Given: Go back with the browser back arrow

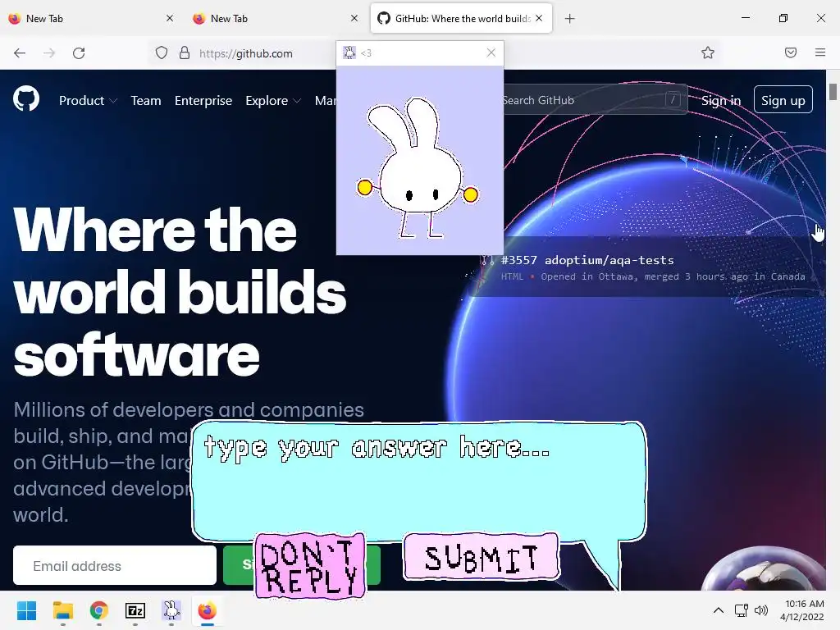Looking at the screenshot, I should [20, 52].
